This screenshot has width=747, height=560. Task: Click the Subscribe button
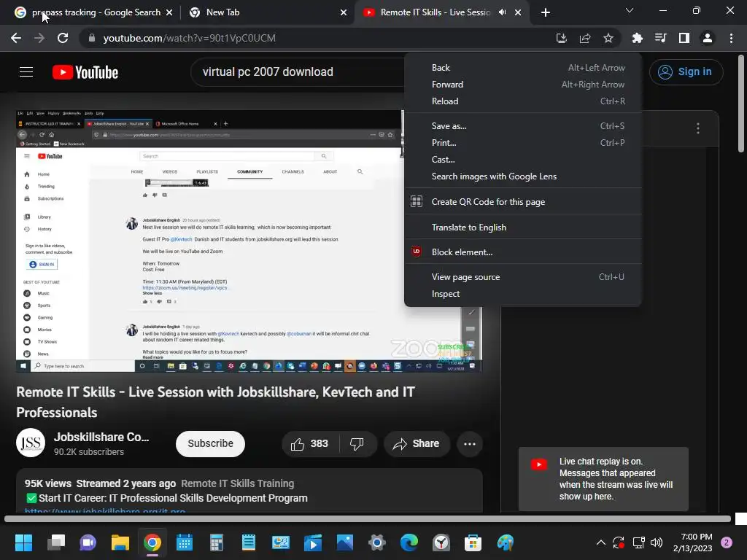[210, 444]
